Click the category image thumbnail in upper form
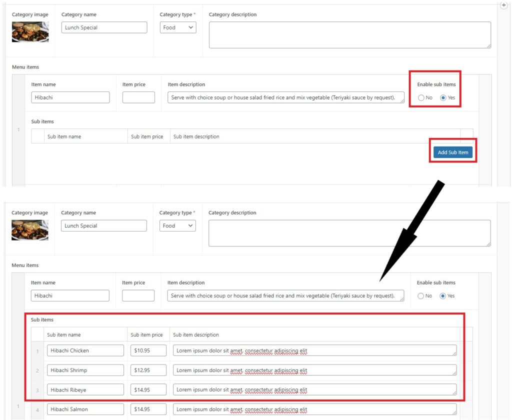Screen dimensions: 512x420 pos(30,32)
